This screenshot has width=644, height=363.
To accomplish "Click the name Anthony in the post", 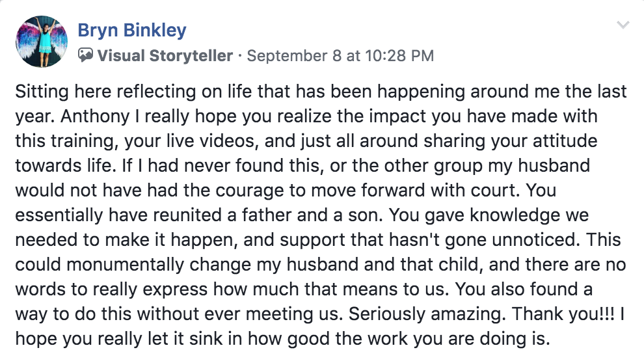I will coord(95,116).
